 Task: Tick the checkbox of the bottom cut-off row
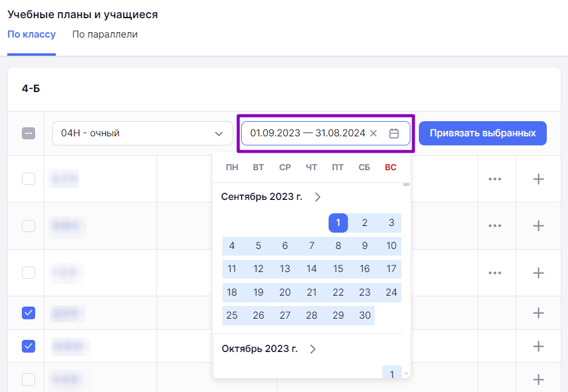coord(28,379)
